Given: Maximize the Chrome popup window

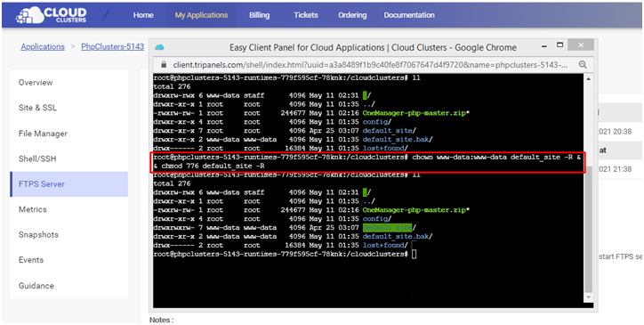Looking at the screenshot, I should coord(559,45).
